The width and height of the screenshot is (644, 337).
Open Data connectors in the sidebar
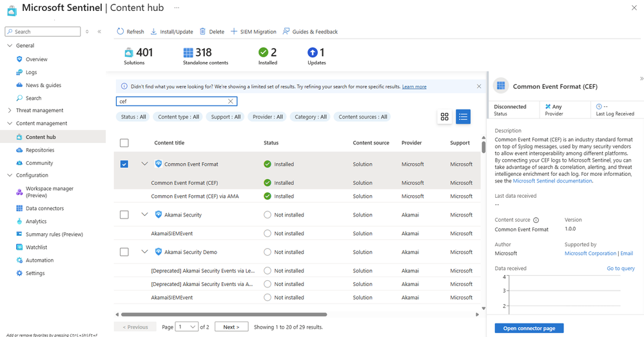click(44, 208)
